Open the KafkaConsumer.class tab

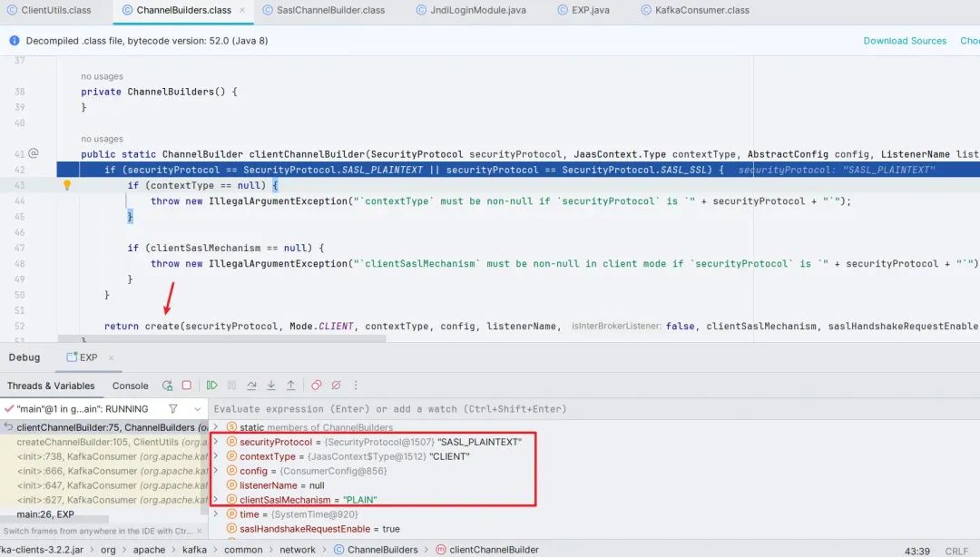click(695, 10)
